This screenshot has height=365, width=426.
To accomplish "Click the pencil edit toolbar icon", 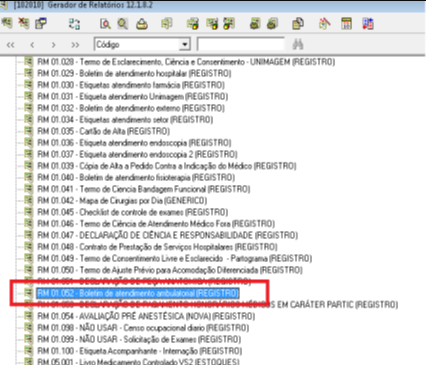I will [x=324, y=24].
